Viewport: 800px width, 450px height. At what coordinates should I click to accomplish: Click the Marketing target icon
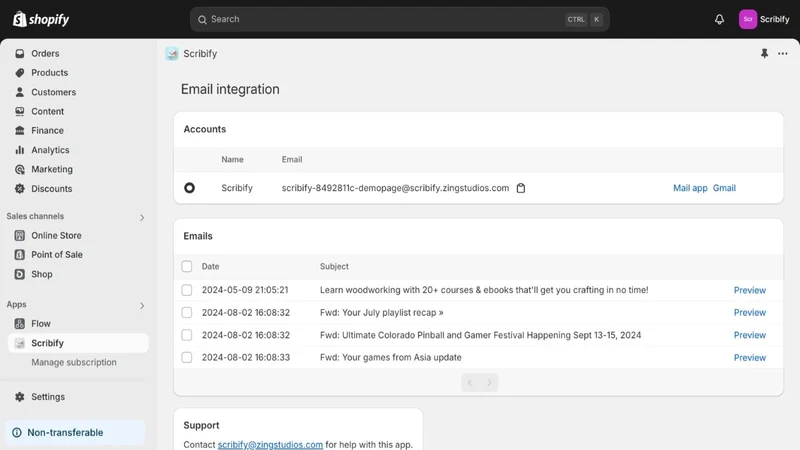[19, 169]
